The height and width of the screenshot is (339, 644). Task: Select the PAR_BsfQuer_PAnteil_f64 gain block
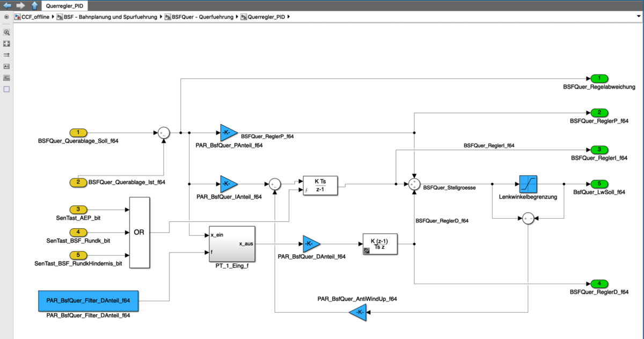[x=228, y=133]
